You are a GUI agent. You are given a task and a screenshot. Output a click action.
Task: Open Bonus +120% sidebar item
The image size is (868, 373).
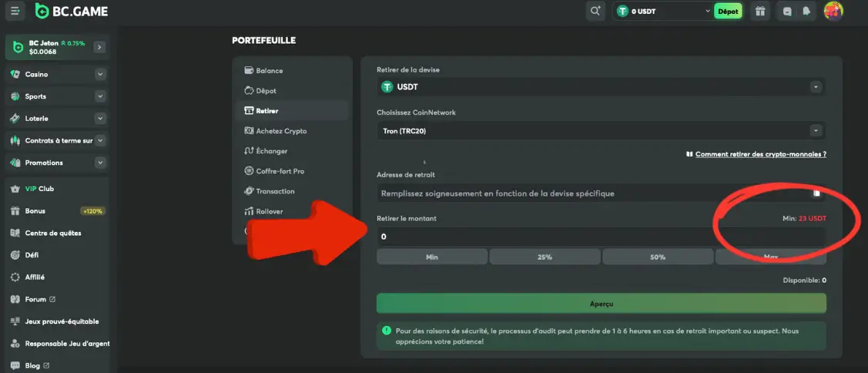coord(58,211)
